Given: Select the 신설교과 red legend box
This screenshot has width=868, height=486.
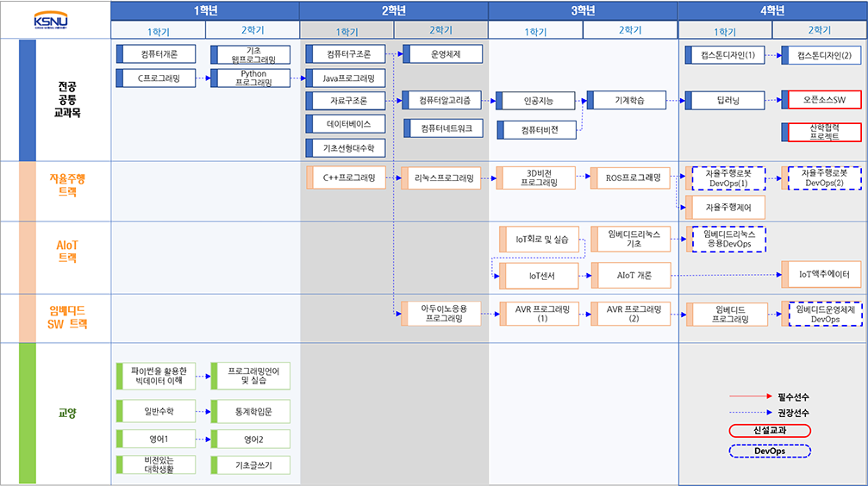Looking at the screenshot, I should point(770,430).
